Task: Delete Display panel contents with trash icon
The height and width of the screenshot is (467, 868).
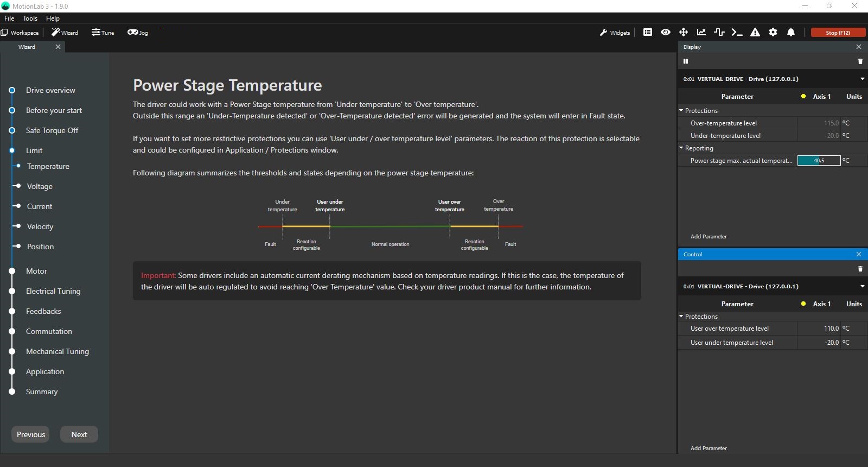Action: click(x=860, y=61)
